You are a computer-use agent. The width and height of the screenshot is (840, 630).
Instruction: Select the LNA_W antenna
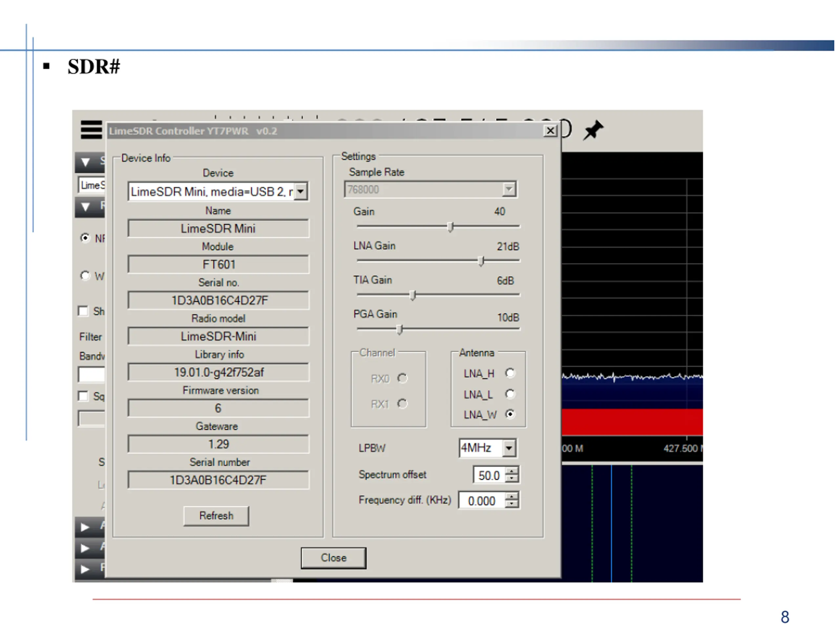[x=510, y=414]
